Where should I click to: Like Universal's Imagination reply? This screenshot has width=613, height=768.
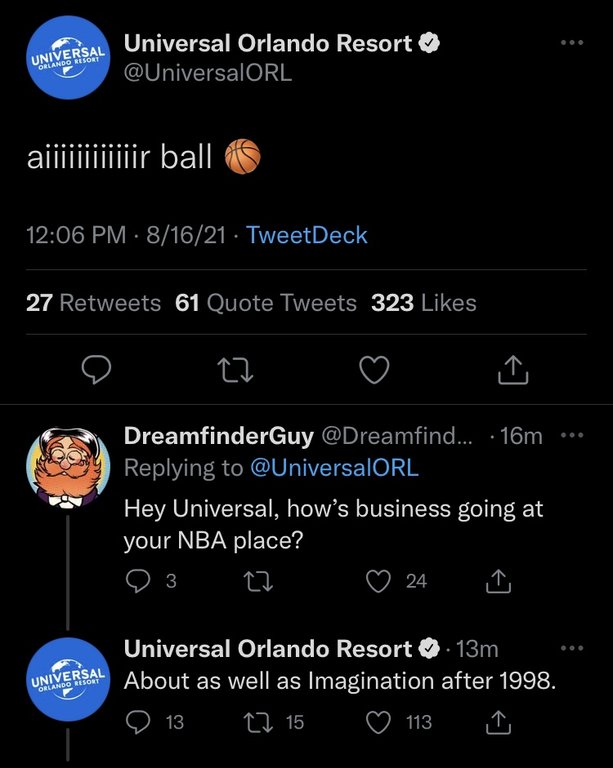tap(379, 721)
